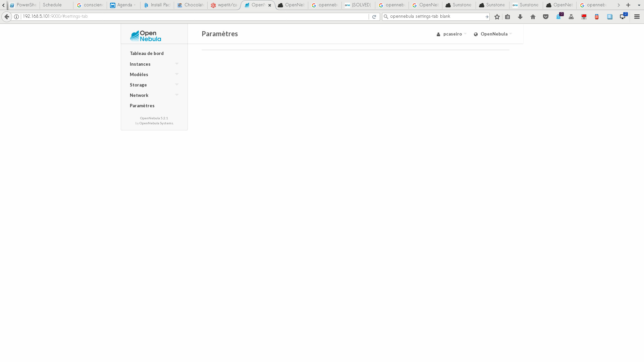Reload the page with the refresh icon
644x362 pixels.
(374, 16)
